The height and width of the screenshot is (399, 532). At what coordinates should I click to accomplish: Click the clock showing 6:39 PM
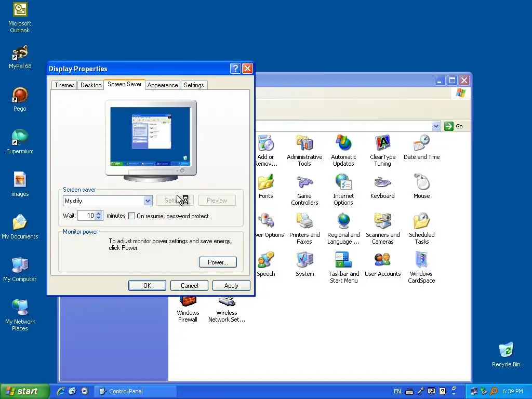[x=513, y=392]
